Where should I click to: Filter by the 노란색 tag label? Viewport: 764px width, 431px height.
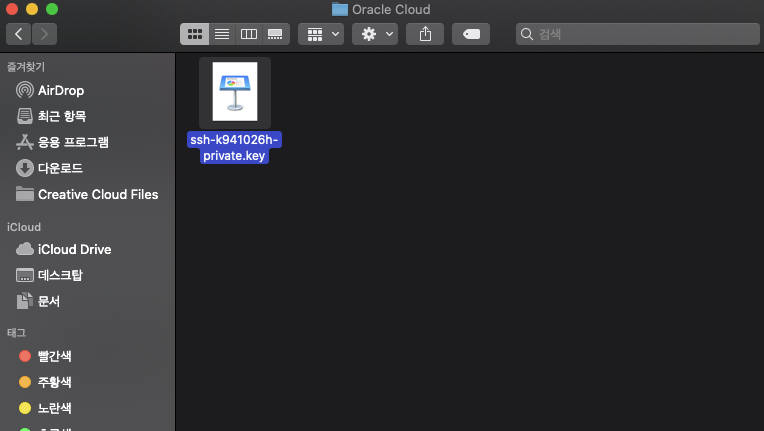(x=55, y=408)
